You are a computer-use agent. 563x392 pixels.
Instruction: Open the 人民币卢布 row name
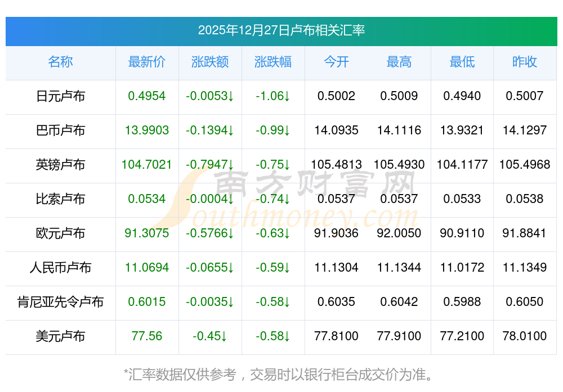pyautogui.click(x=60, y=268)
